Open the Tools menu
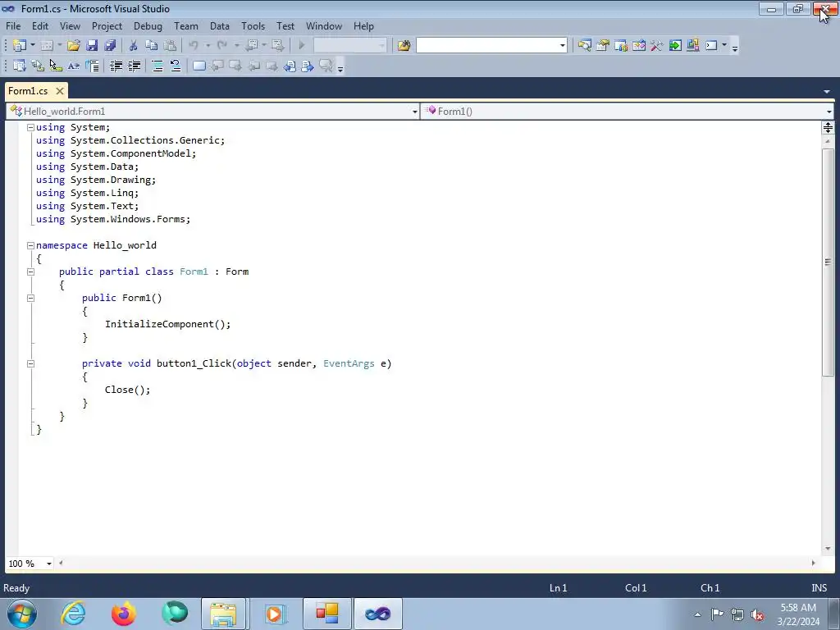The image size is (840, 630). pyautogui.click(x=253, y=26)
